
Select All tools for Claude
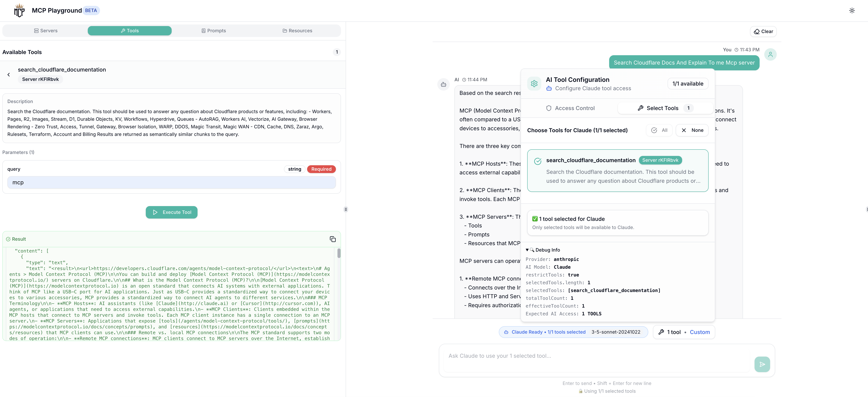659,130
